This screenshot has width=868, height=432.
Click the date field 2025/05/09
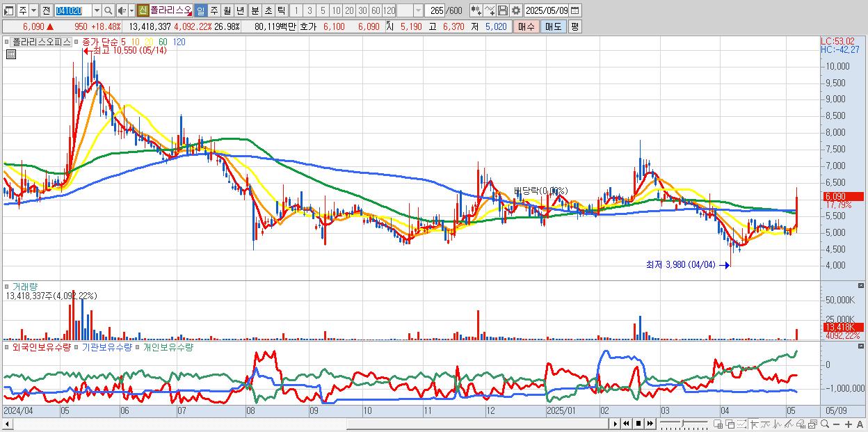(547, 10)
